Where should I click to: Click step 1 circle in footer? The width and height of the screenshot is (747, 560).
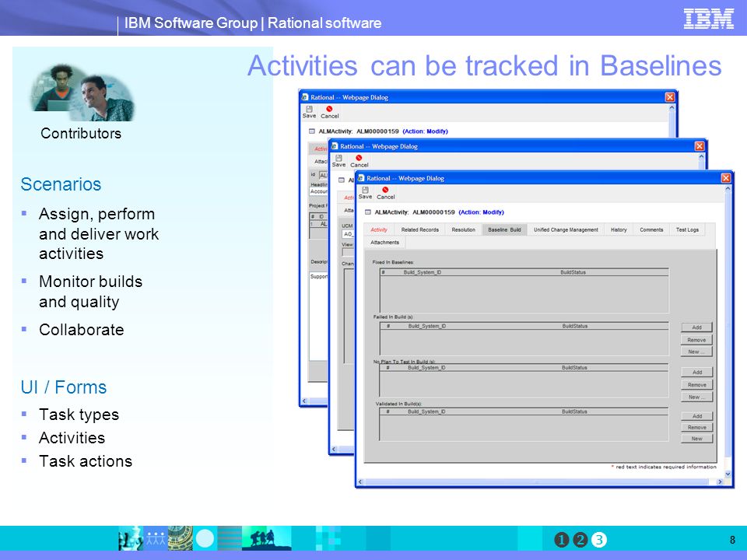click(561, 540)
